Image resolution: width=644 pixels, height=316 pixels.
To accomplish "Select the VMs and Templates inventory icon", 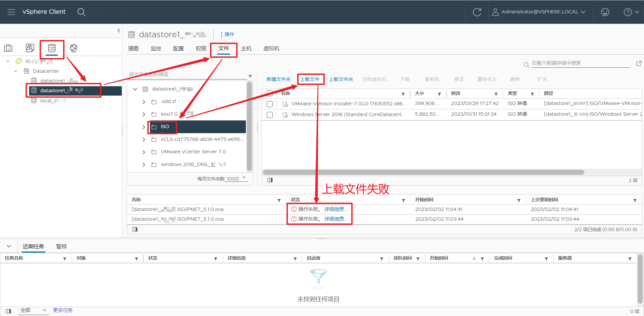I will tap(30, 48).
